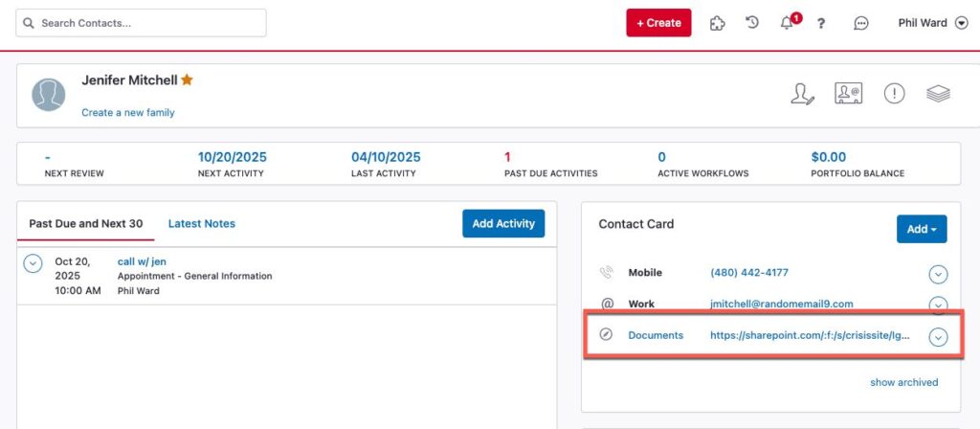The image size is (980, 429).
Task: Click the edit contact person icon
Action: coord(802,94)
